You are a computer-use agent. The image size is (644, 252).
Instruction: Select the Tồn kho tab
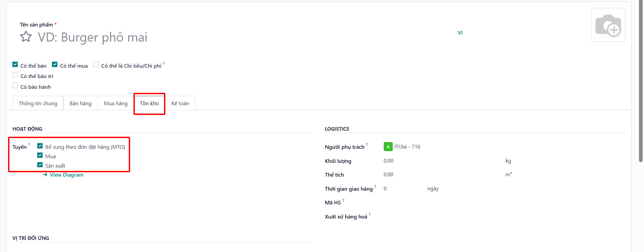(x=149, y=103)
